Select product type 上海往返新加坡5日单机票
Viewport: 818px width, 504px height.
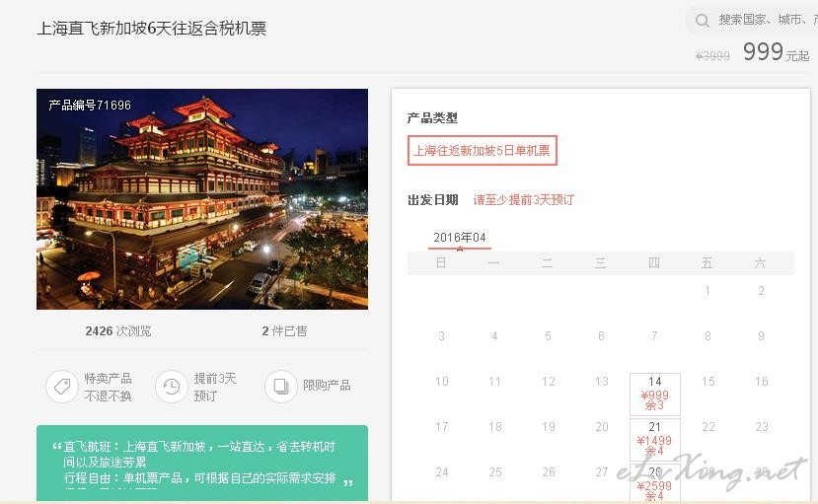coord(483,151)
